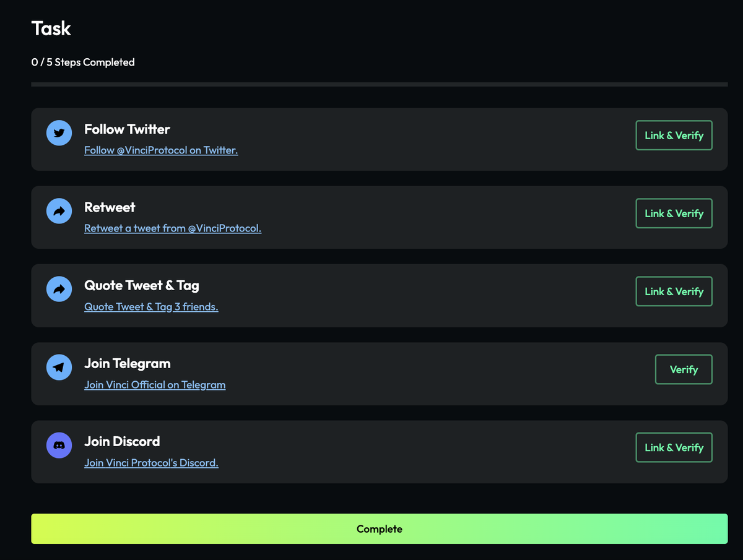This screenshot has width=743, height=560.
Task: Click the Discord logo icon
Action: coord(59,446)
